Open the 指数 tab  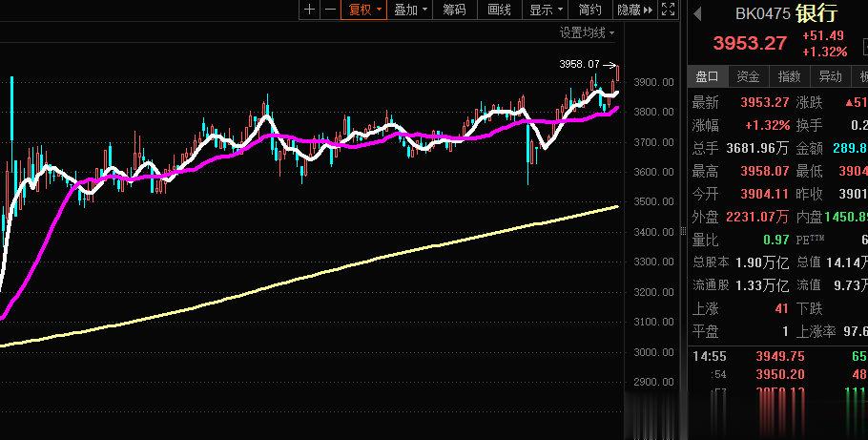[790, 76]
